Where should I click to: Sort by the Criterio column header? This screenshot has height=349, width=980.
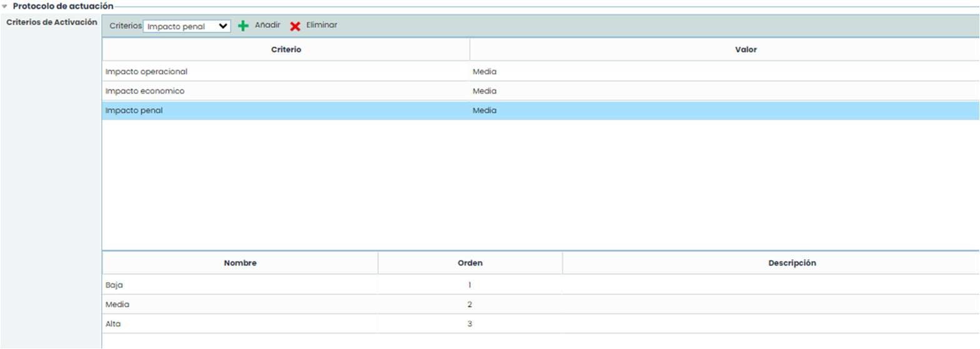click(286, 49)
